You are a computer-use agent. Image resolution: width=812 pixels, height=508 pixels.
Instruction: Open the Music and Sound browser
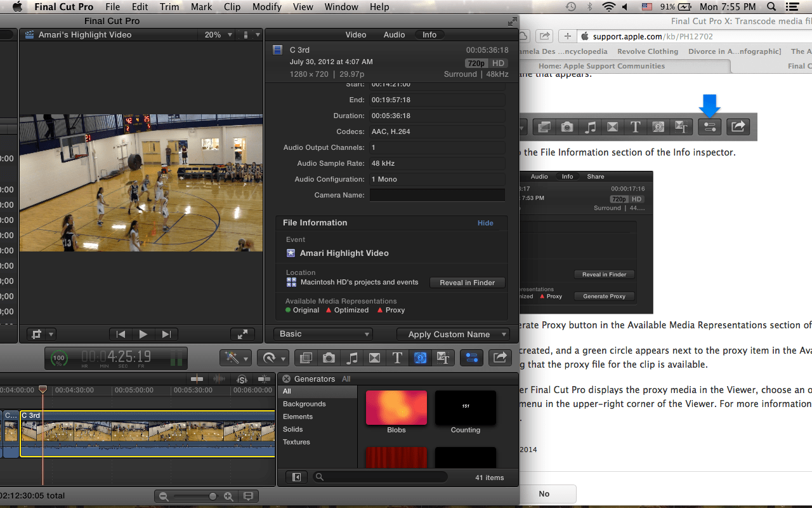click(x=352, y=358)
